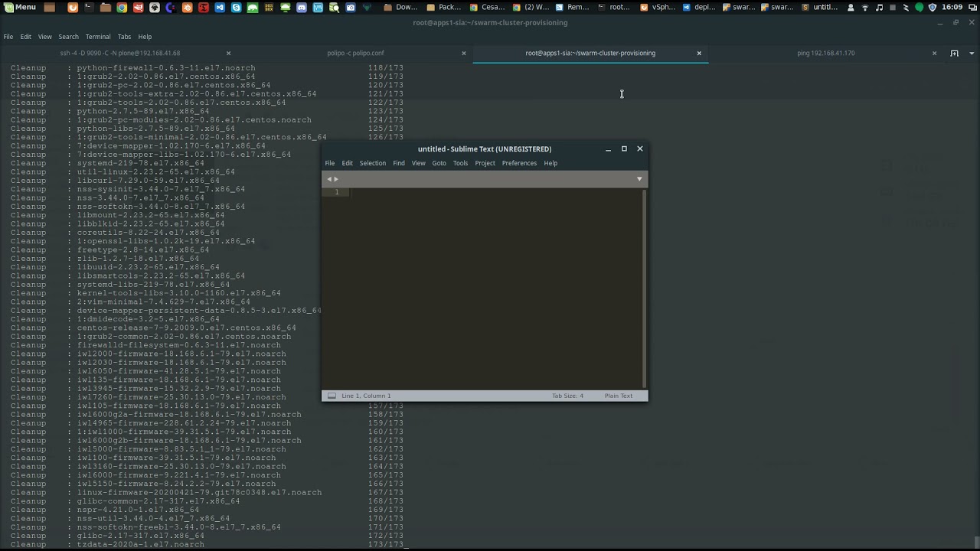Viewport: 980px width, 551px height.
Task: Open the terminal View menu
Action: point(45,37)
